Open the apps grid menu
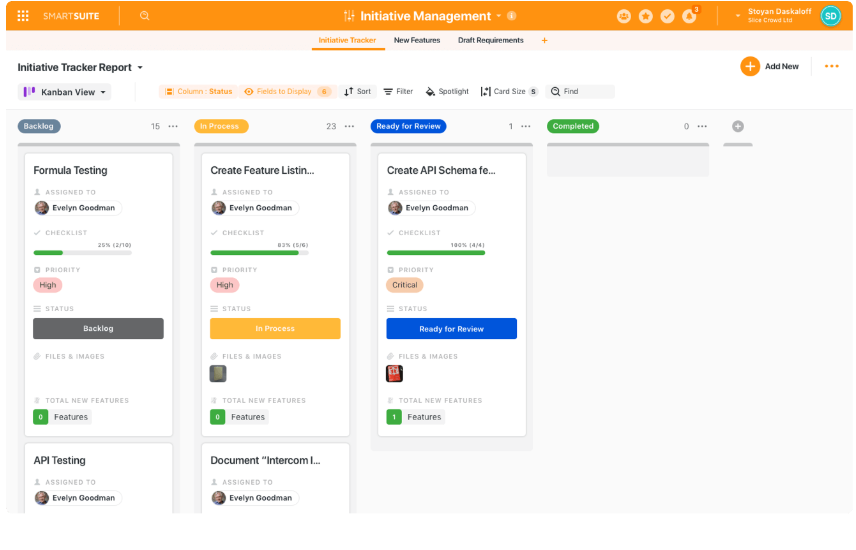This screenshot has width=856, height=550. point(23,16)
